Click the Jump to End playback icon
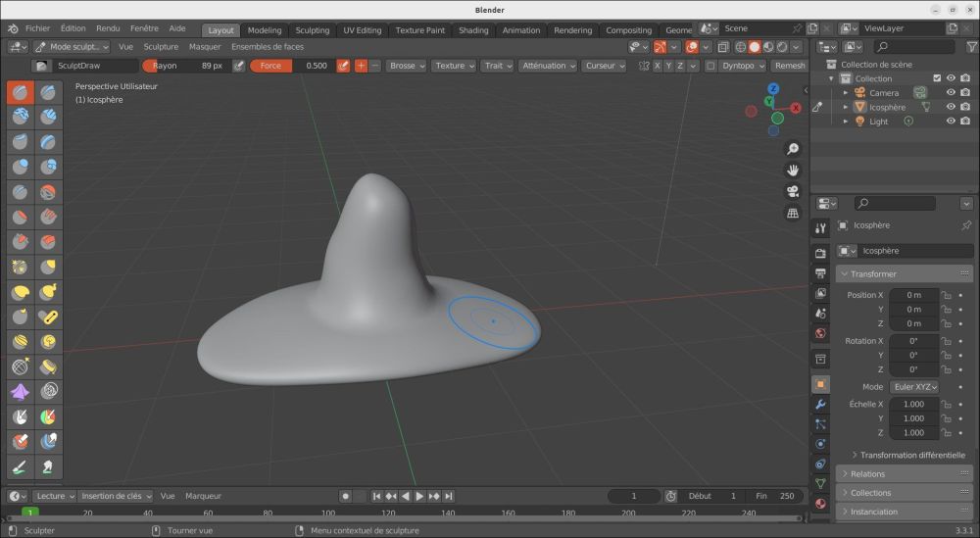 [449, 497]
